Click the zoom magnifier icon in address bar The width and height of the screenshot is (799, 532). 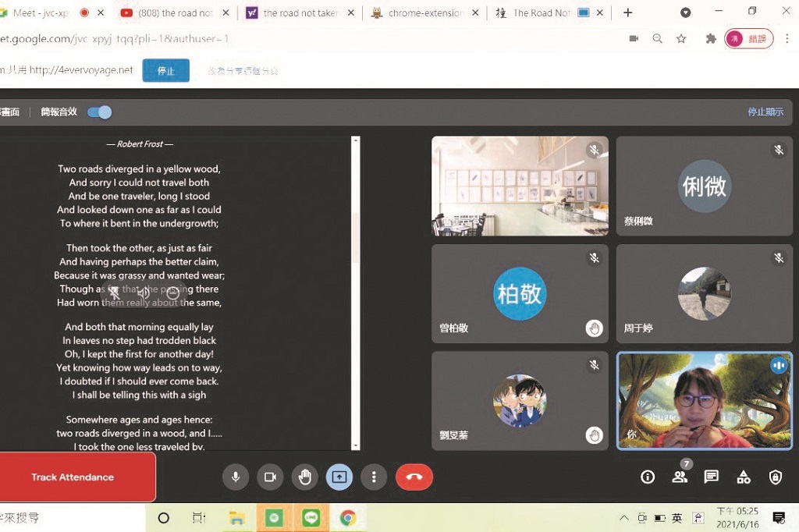coord(657,39)
